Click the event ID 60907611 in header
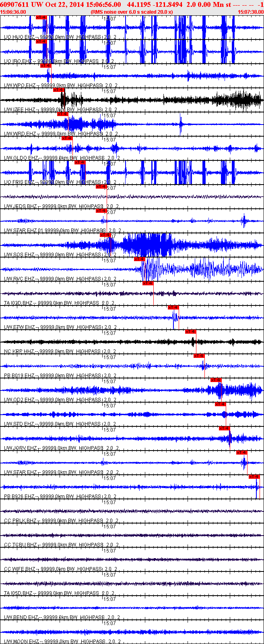Image resolution: width=264 pixels, height=644 pixels. [15, 4]
